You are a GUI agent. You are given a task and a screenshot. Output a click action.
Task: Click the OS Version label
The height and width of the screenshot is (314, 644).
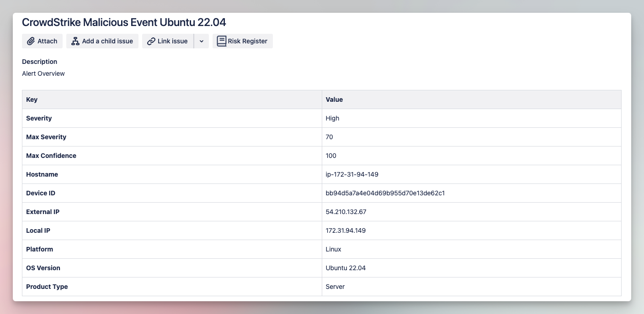tap(43, 268)
